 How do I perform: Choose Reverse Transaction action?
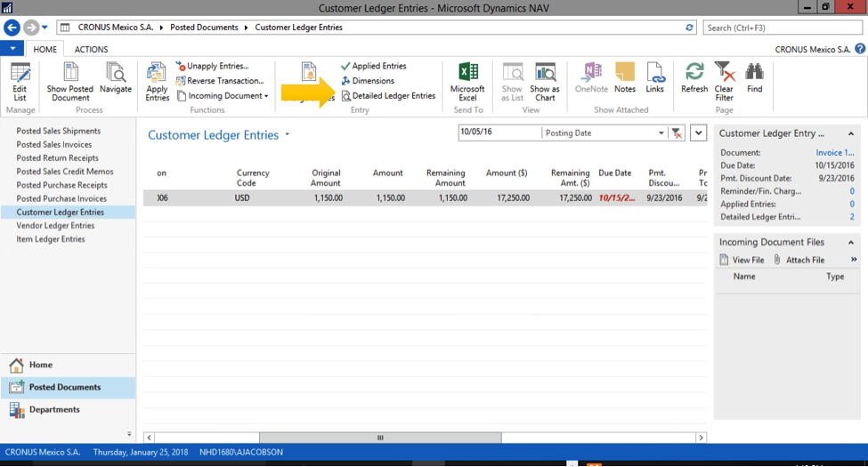coord(220,81)
